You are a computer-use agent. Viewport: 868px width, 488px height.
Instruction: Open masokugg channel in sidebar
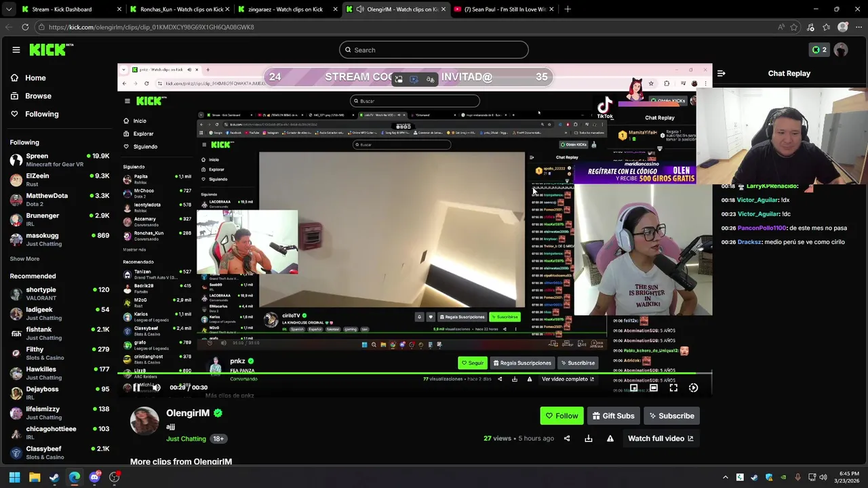coord(60,239)
